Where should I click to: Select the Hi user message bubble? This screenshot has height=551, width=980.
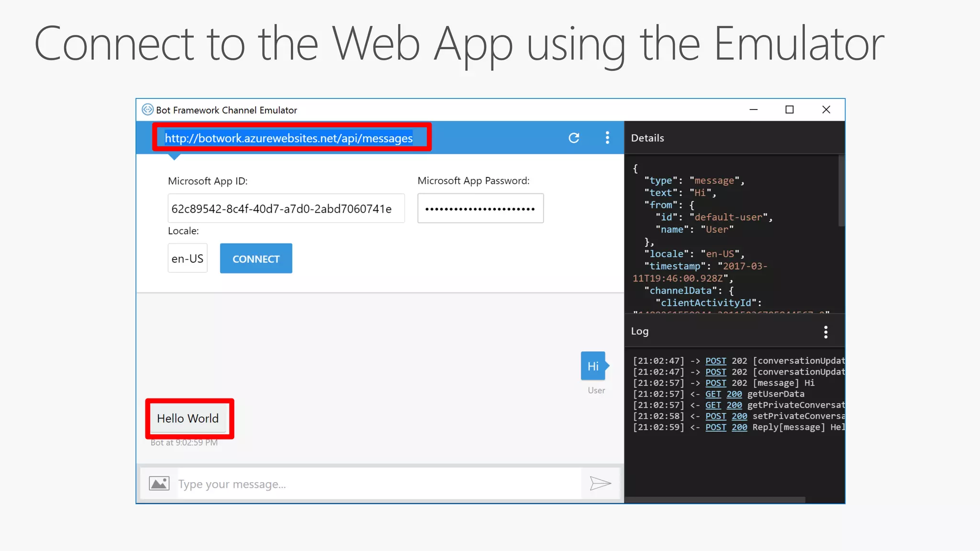[593, 366]
